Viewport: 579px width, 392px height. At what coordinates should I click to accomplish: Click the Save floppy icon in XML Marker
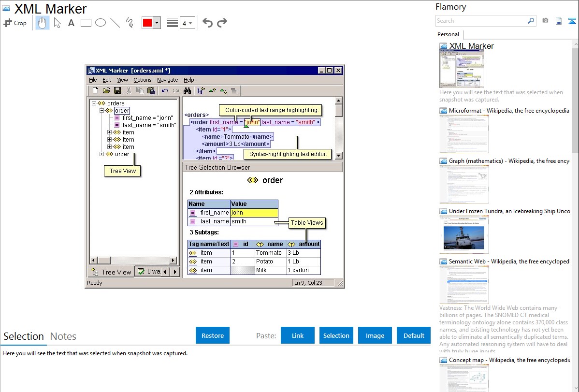(117, 90)
